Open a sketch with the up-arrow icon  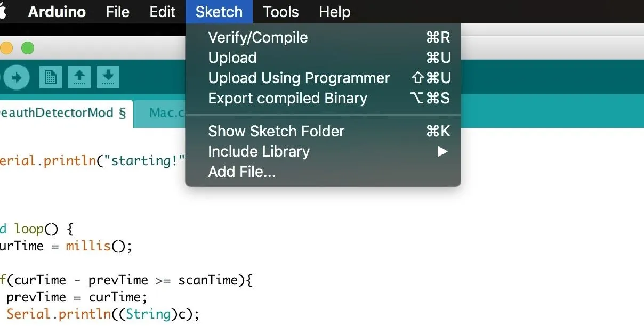[x=79, y=78]
